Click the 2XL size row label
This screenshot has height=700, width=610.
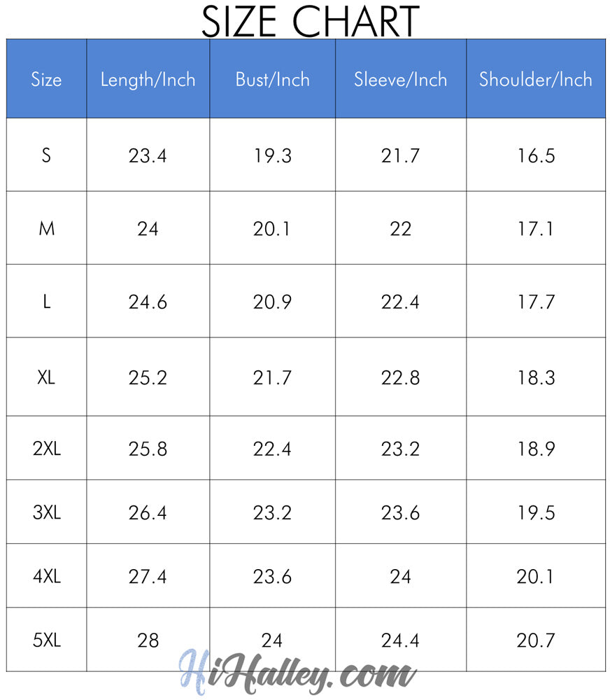point(46,449)
